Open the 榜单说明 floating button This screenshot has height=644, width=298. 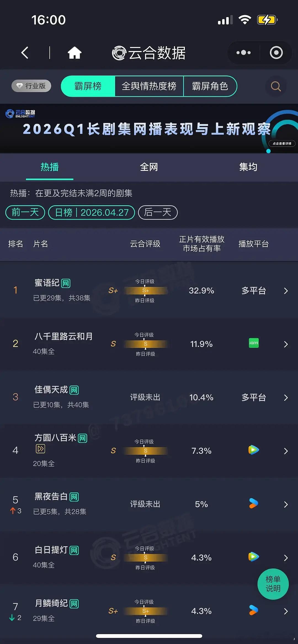click(x=273, y=584)
